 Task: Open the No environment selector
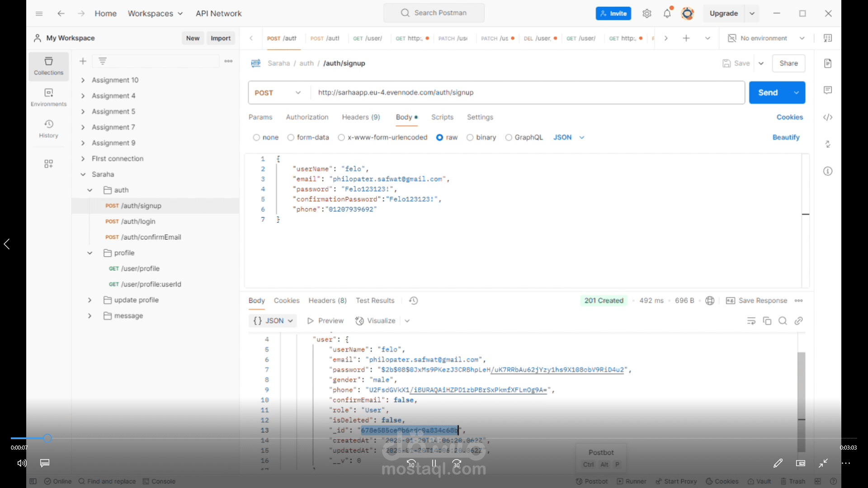click(x=766, y=38)
